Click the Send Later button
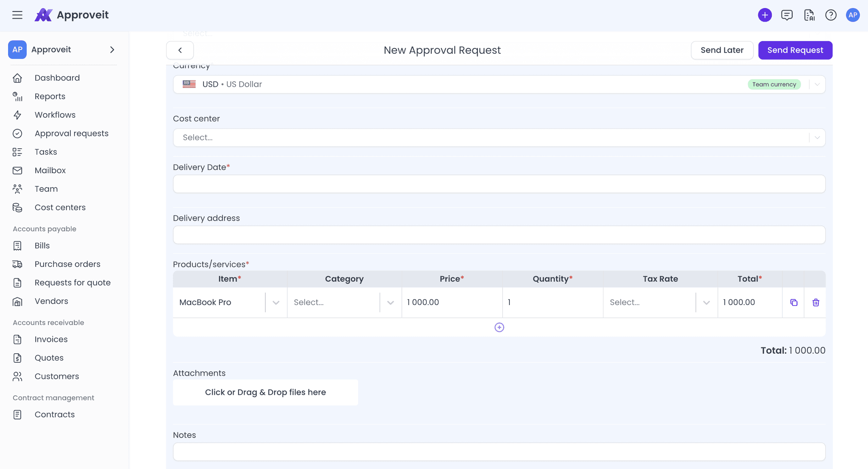This screenshot has width=868, height=469. (722, 50)
